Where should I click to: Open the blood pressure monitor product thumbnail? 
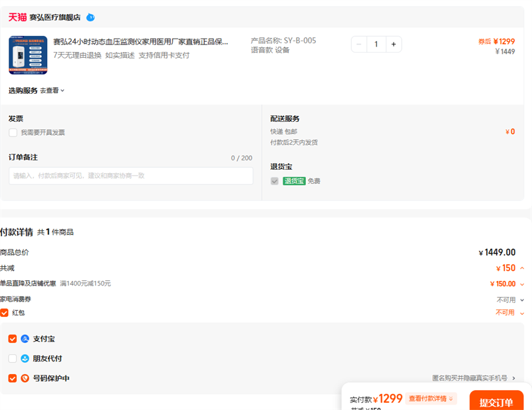(28, 55)
